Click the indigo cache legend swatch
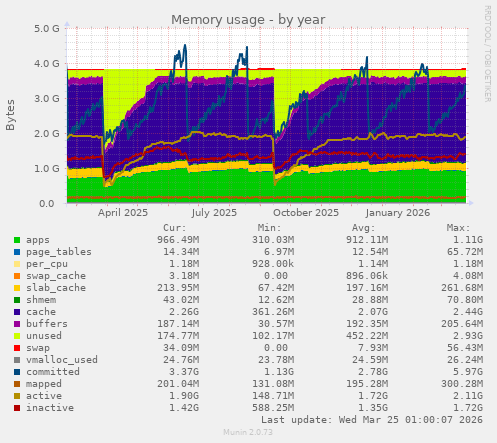The width and height of the screenshot is (497, 443). (x=17, y=312)
